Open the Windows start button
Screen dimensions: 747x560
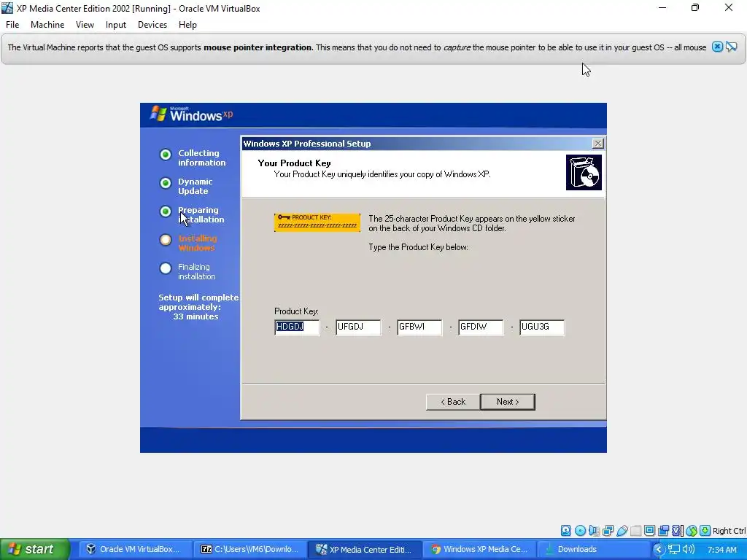click(x=34, y=549)
